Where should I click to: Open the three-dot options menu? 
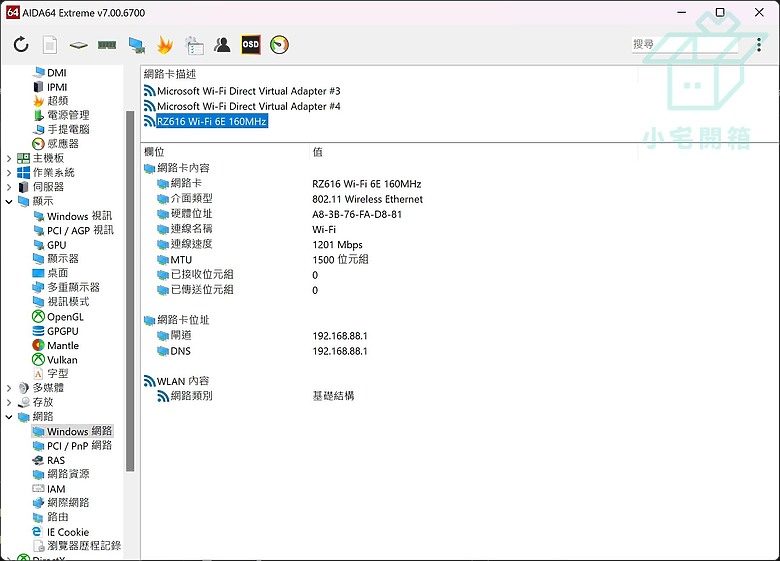(x=759, y=45)
